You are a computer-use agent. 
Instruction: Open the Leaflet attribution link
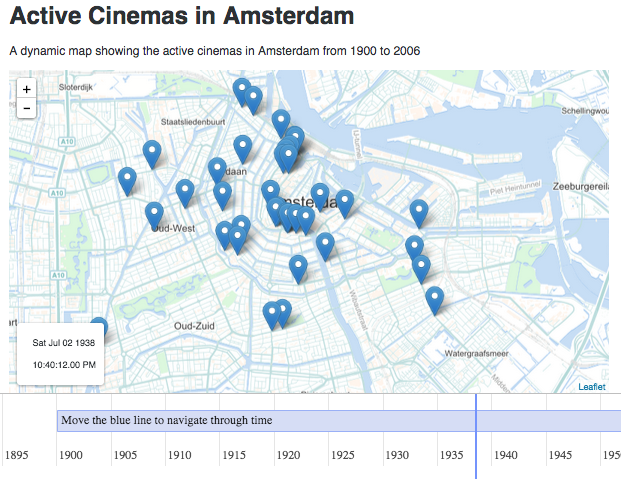pyautogui.click(x=592, y=387)
